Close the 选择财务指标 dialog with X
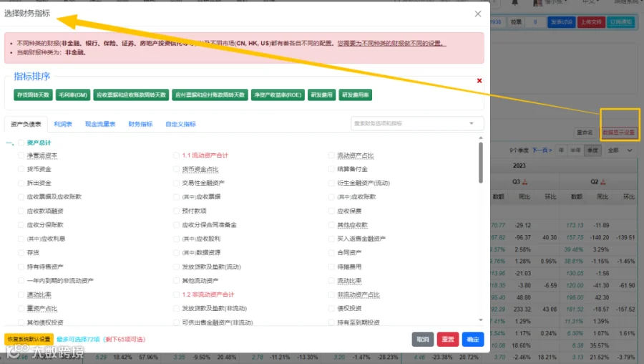 478,14
